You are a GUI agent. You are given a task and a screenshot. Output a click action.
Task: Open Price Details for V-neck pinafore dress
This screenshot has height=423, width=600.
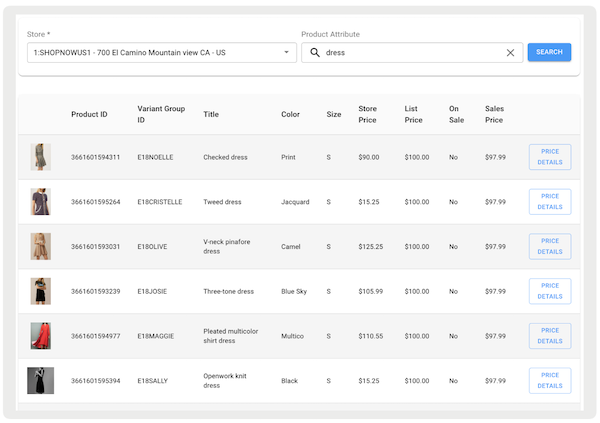(550, 247)
